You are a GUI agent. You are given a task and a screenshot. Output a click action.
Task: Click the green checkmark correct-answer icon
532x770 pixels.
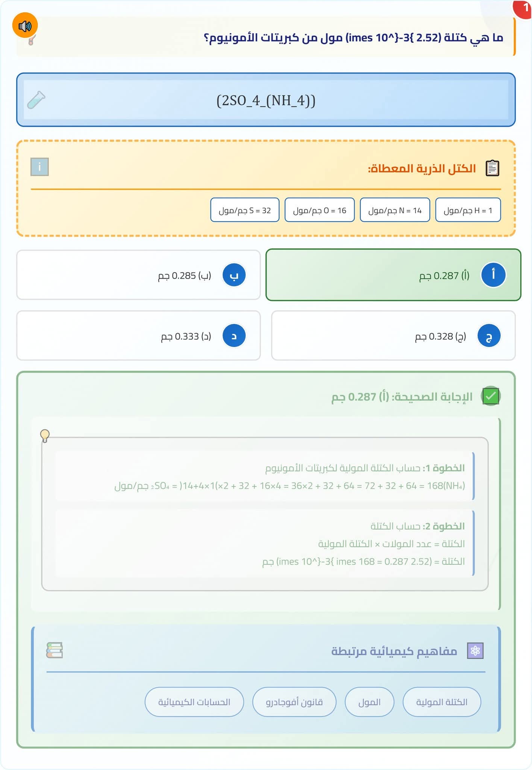pyautogui.click(x=491, y=396)
